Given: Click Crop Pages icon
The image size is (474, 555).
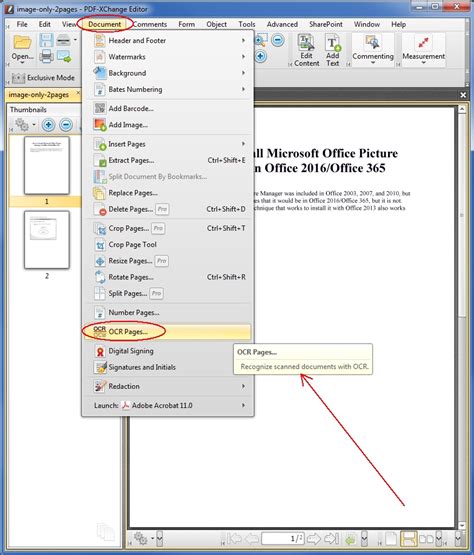Looking at the screenshot, I should pyautogui.click(x=100, y=229).
